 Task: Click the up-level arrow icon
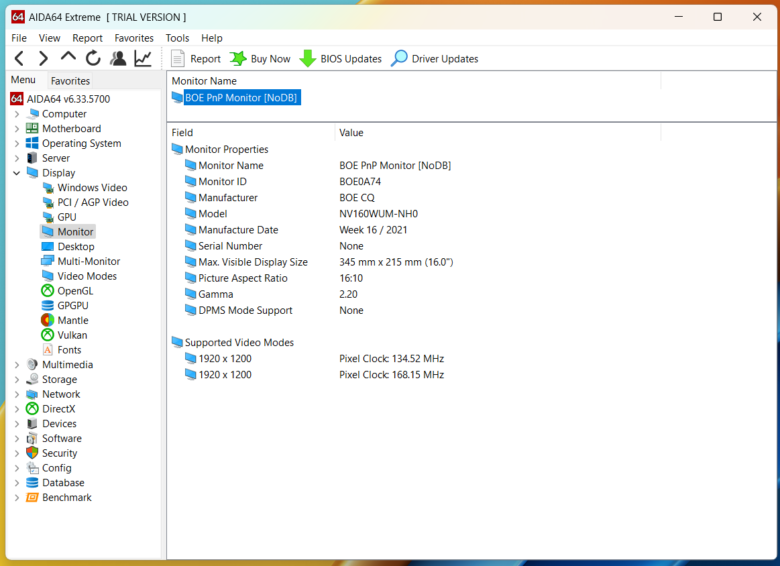68,57
